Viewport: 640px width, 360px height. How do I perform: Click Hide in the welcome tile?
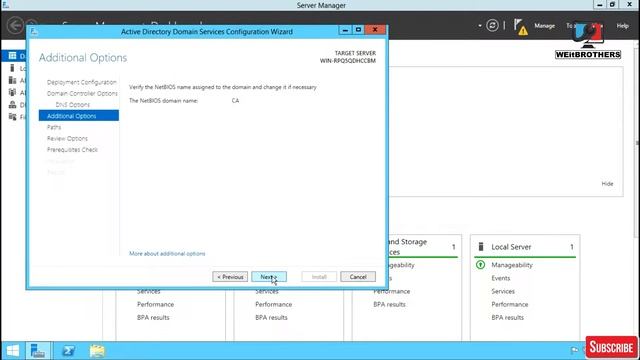(x=607, y=184)
